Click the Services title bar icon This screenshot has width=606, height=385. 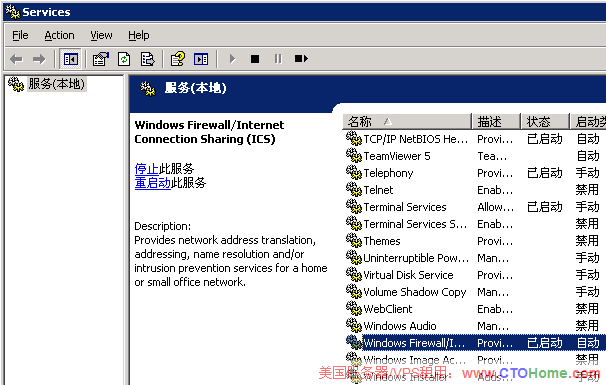tap(12, 12)
